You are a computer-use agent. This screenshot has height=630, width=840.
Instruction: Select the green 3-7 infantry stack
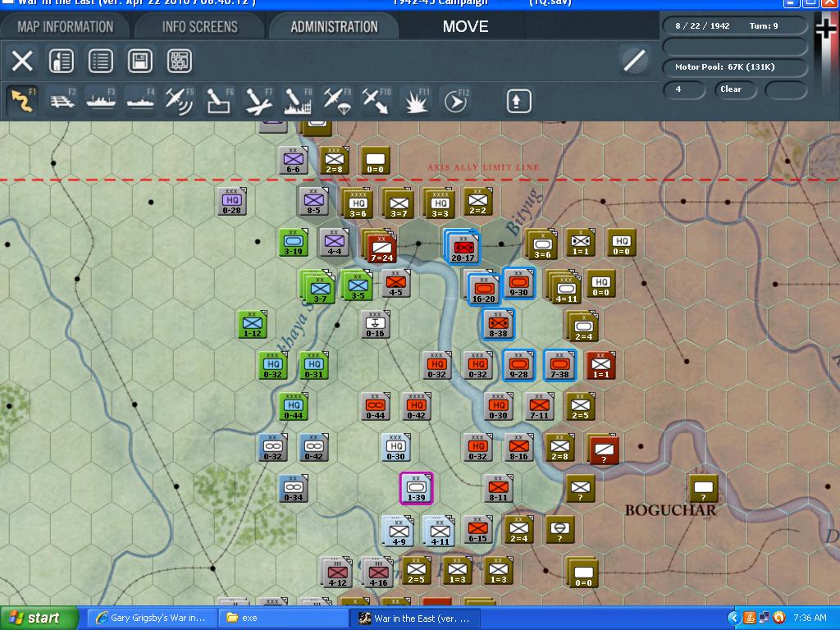point(318,286)
